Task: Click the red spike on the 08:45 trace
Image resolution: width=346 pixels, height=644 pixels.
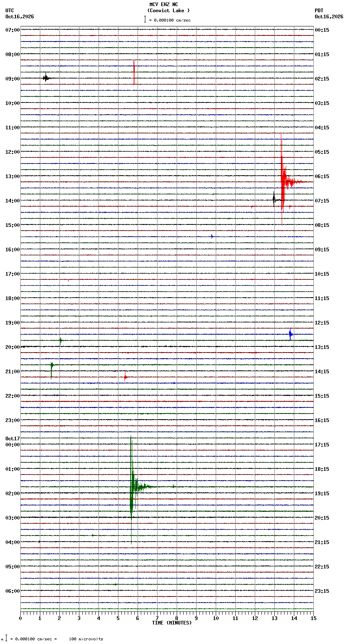Action: 134,72
